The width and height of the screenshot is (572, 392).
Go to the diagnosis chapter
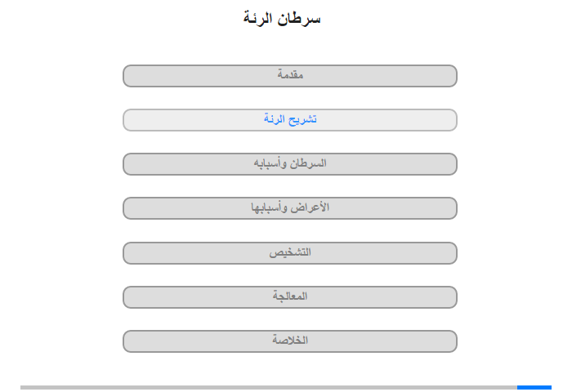coord(290,252)
